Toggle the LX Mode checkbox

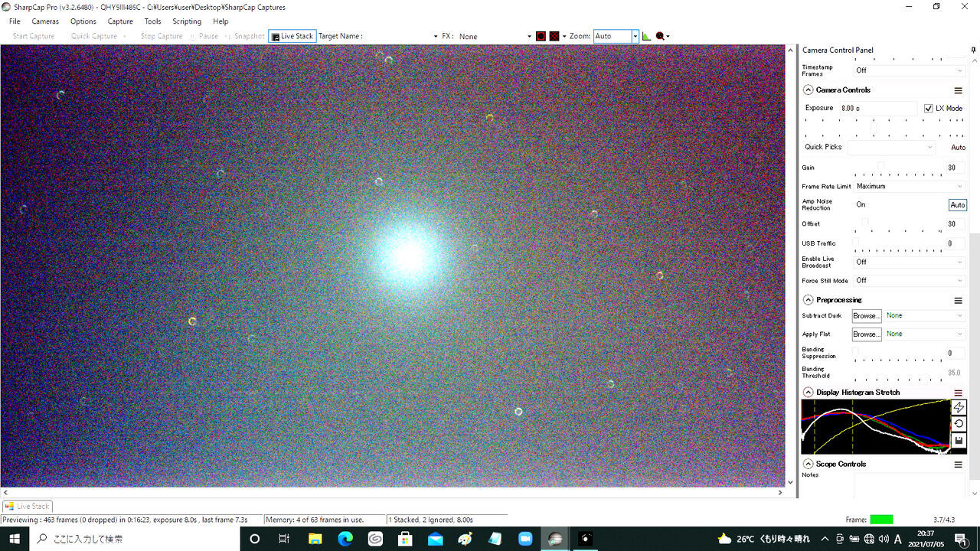929,109
